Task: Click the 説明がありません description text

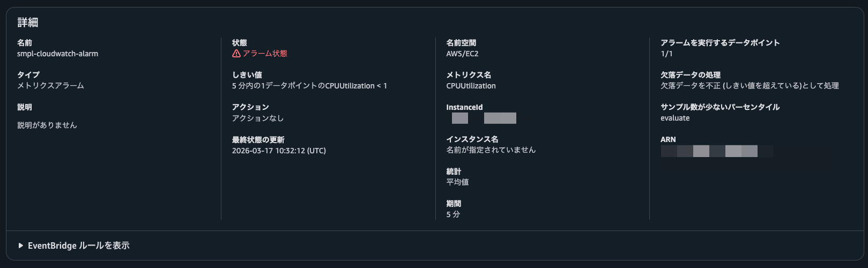Action: point(47,125)
